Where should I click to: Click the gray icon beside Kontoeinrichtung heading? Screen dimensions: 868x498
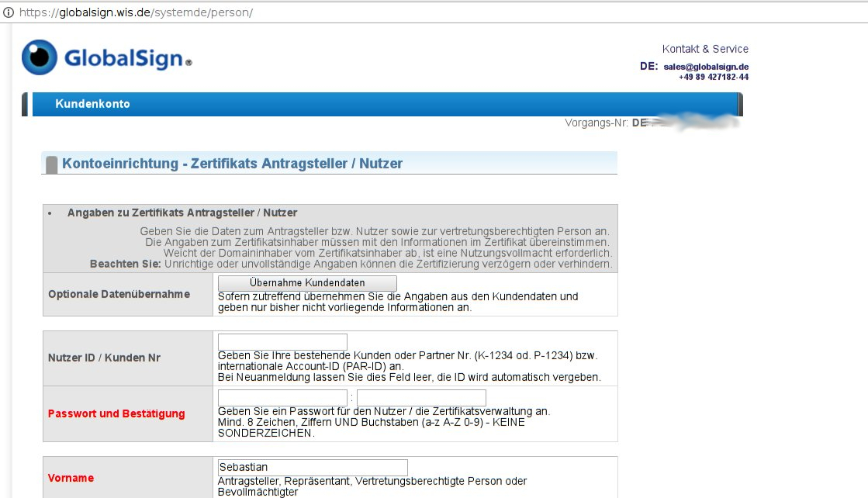(51, 165)
